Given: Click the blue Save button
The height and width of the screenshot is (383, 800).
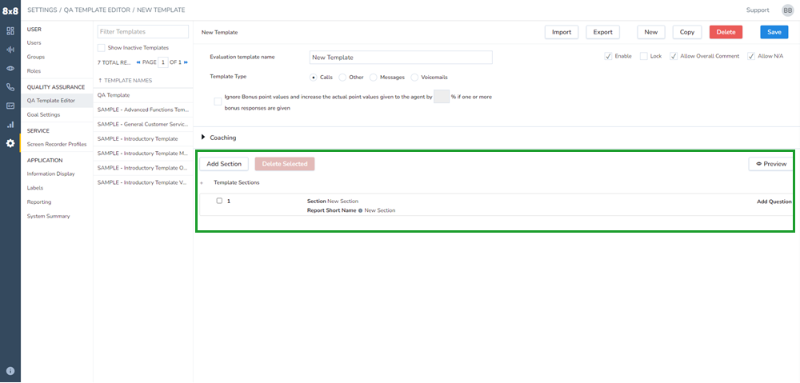Looking at the screenshot, I should [x=774, y=32].
